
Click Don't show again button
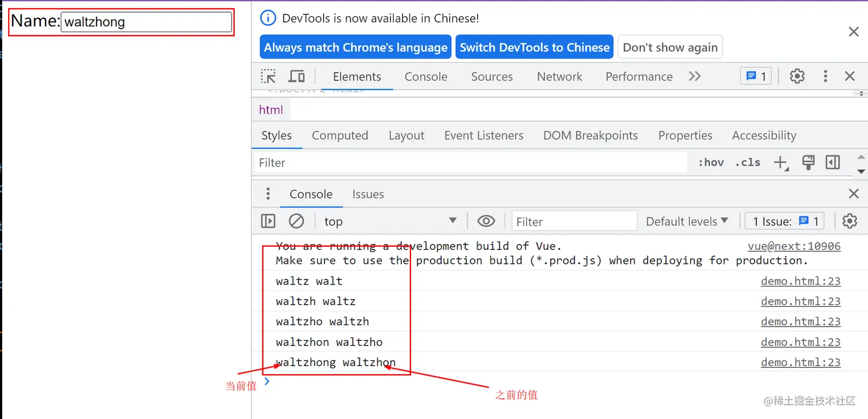(x=670, y=48)
